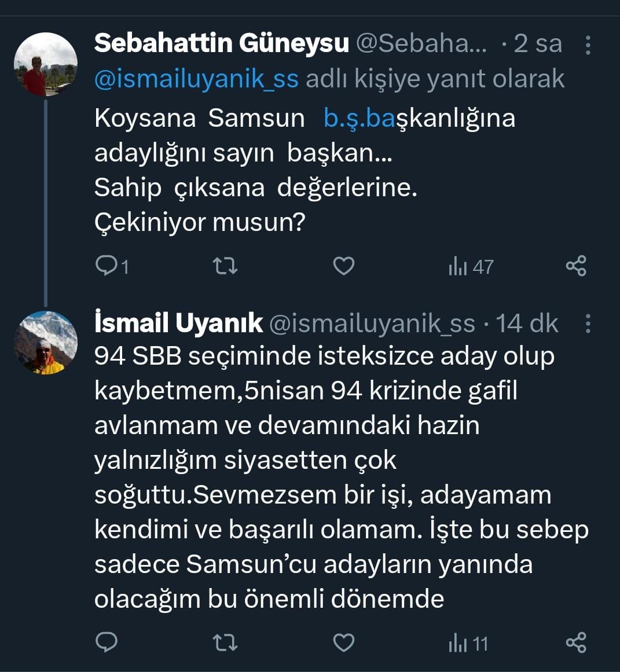Open the three-dot menu on İsmail's tweet

[x=589, y=325]
